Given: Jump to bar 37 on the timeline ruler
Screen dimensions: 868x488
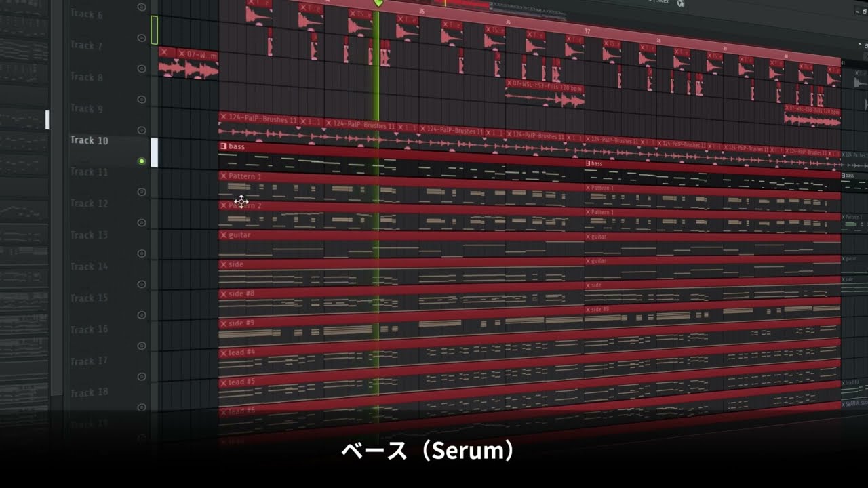Looking at the screenshot, I should pyautogui.click(x=587, y=31).
